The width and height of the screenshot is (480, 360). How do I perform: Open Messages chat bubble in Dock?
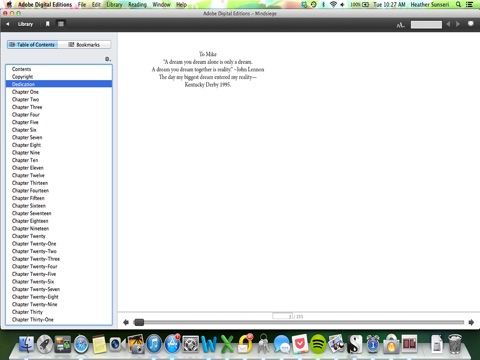click(282, 345)
